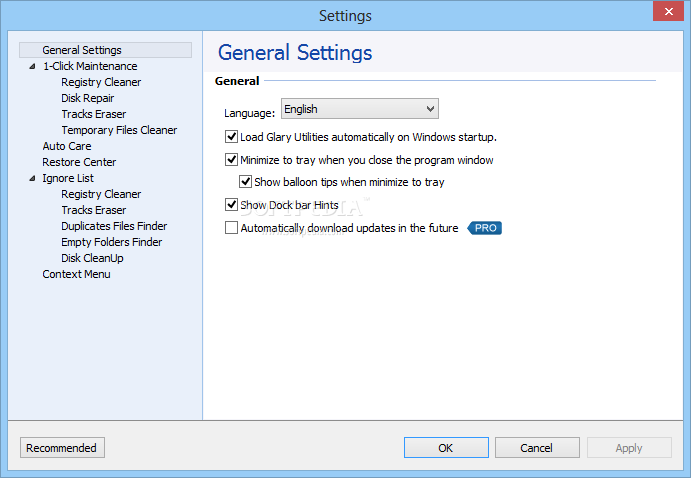The width and height of the screenshot is (691, 478).
Task: Select Disk CleanUp in the Ignore List
Action: 92,258
